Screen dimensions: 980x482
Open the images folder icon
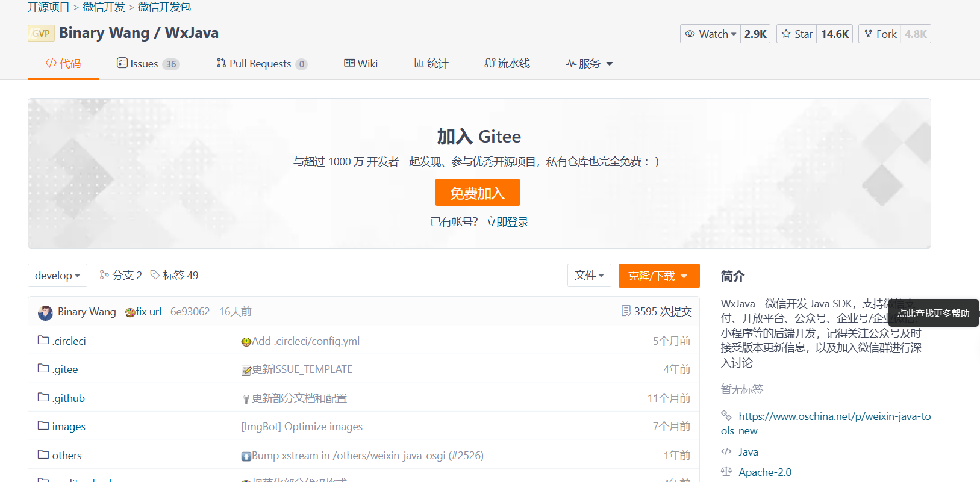43,425
